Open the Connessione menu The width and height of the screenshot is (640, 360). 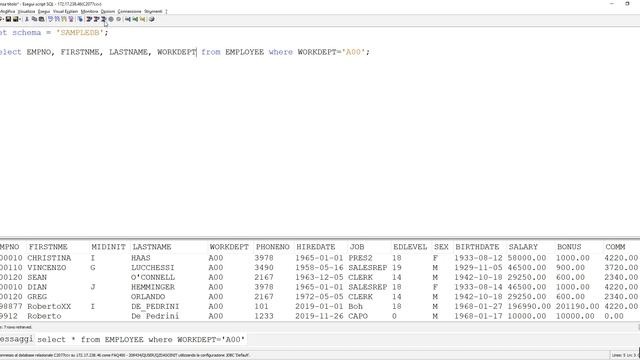(x=129, y=11)
